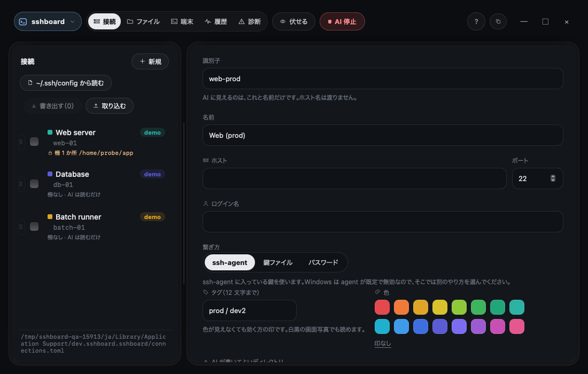This screenshot has width=588, height=374.
Task: Pick the cyan color swatch
Action: [x=382, y=326]
